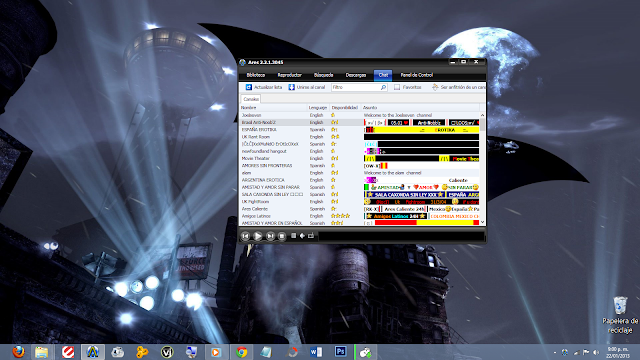Toggle the Favoritos checkbox
Image resolution: width=640 pixels, height=360 pixels.
click(x=397, y=87)
